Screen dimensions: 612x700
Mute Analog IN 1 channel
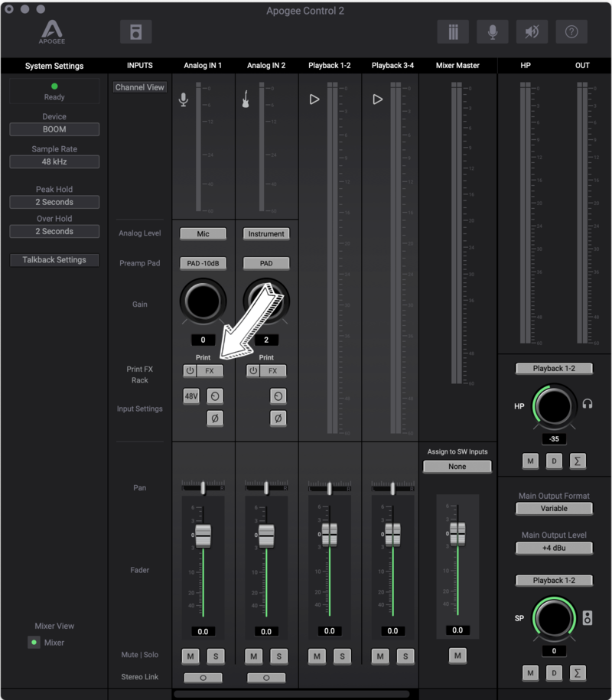[x=190, y=656]
